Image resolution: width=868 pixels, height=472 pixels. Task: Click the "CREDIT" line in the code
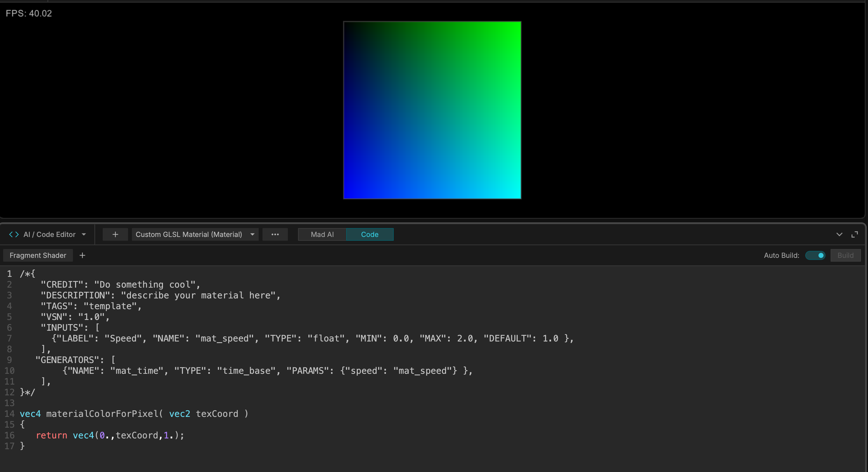[x=120, y=284]
